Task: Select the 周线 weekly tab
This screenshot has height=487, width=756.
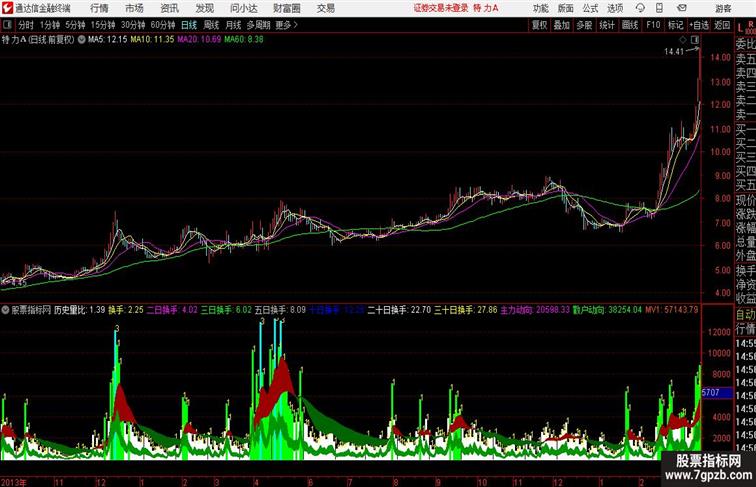Action: (x=211, y=25)
